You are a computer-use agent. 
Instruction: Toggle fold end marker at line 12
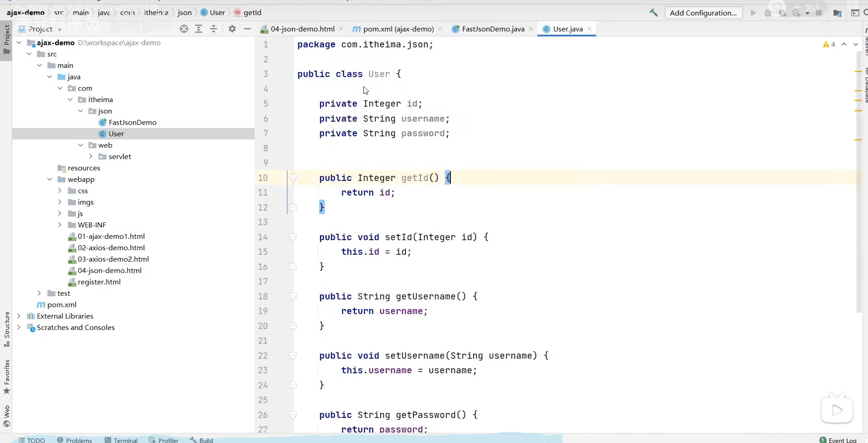tap(293, 207)
